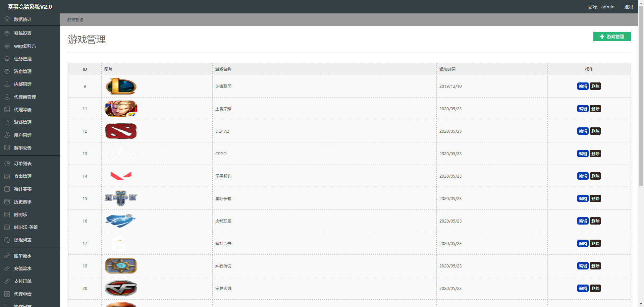Click the green 游戏管理 add button
The height and width of the screenshot is (307, 644).
(612, 37)
